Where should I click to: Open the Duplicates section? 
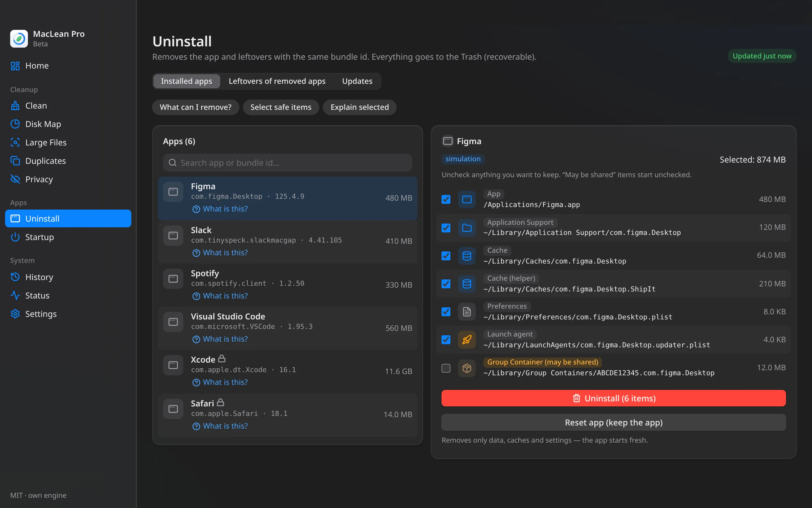point(68,161)
